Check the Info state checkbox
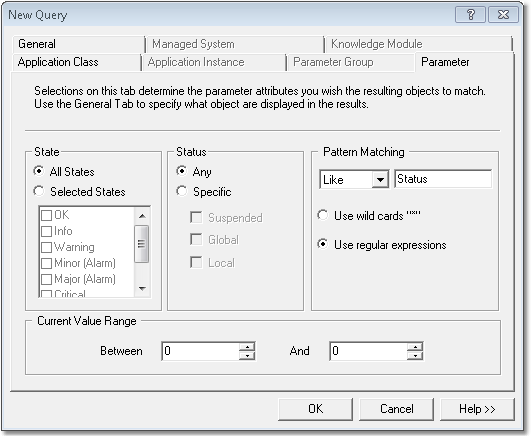This screenshot has height=438, width=531. (46, 231)
